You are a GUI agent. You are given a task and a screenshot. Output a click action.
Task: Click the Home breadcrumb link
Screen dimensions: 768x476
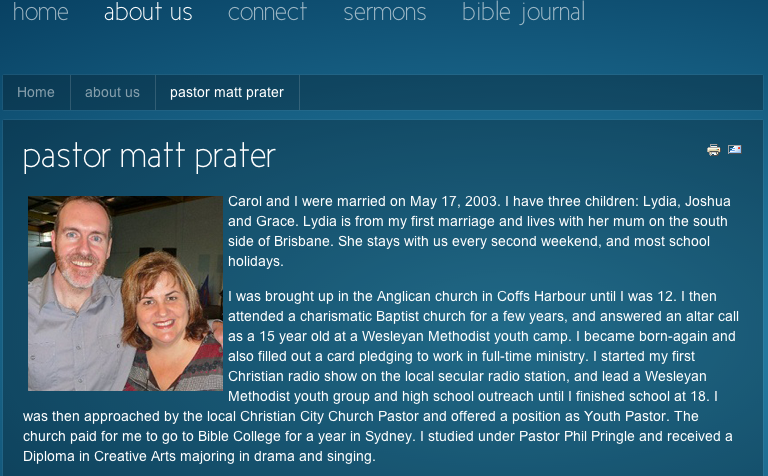point(36,92)
